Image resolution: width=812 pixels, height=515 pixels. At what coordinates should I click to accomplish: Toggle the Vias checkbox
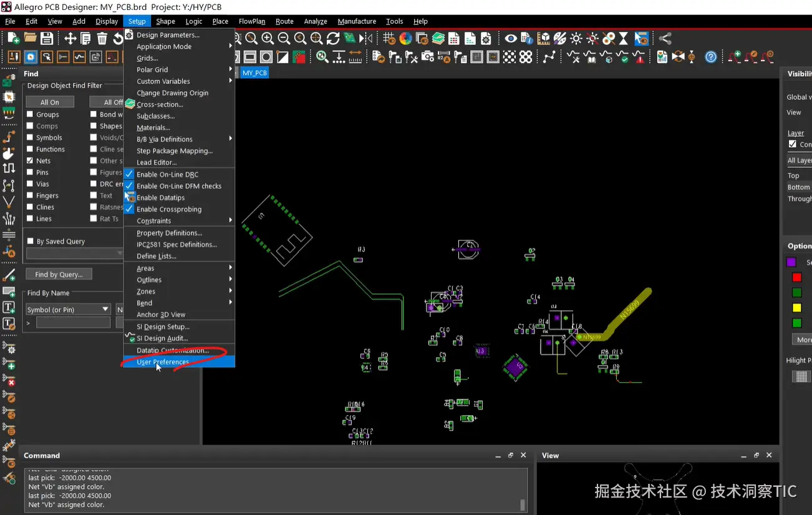[30, 184]
